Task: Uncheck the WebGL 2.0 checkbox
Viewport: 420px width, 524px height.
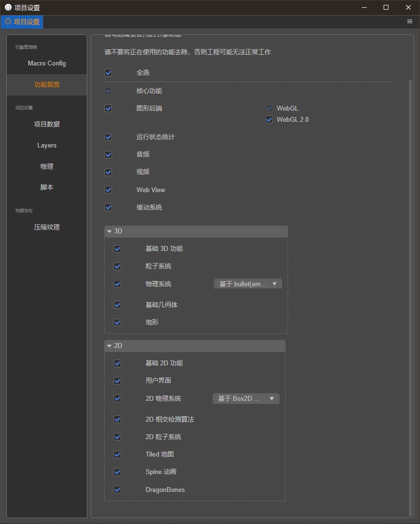Action: click(269, 119)
